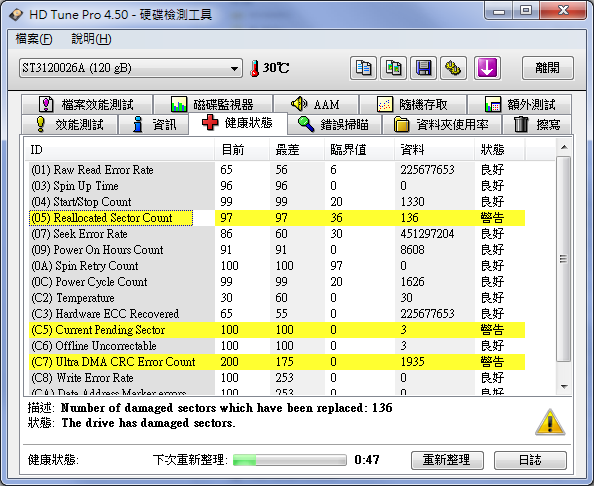
Task: Click the 資料 column header
Action: [x=435, y=150]
